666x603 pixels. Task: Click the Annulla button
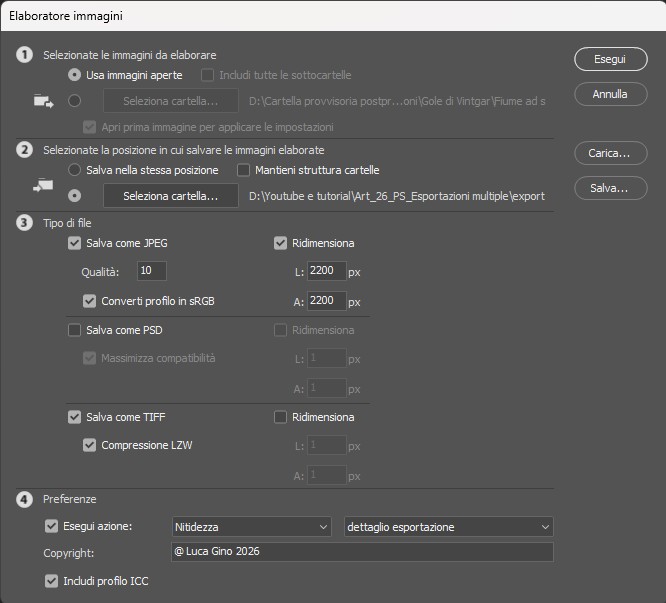610,94
